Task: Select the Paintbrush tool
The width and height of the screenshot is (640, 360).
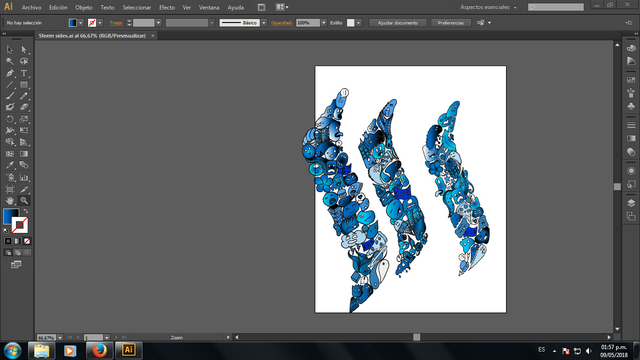Action: point(10,96)
